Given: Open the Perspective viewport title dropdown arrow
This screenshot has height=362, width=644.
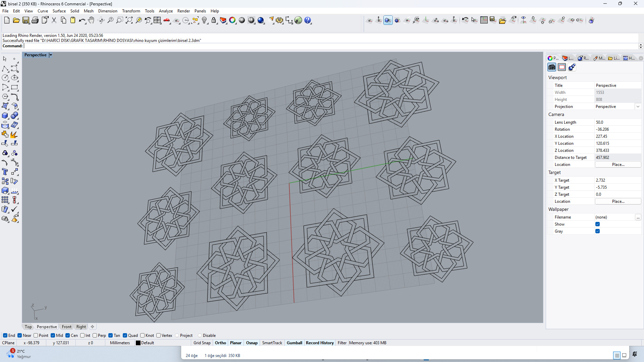Looking at the screenshot, I should pos(51,55).
